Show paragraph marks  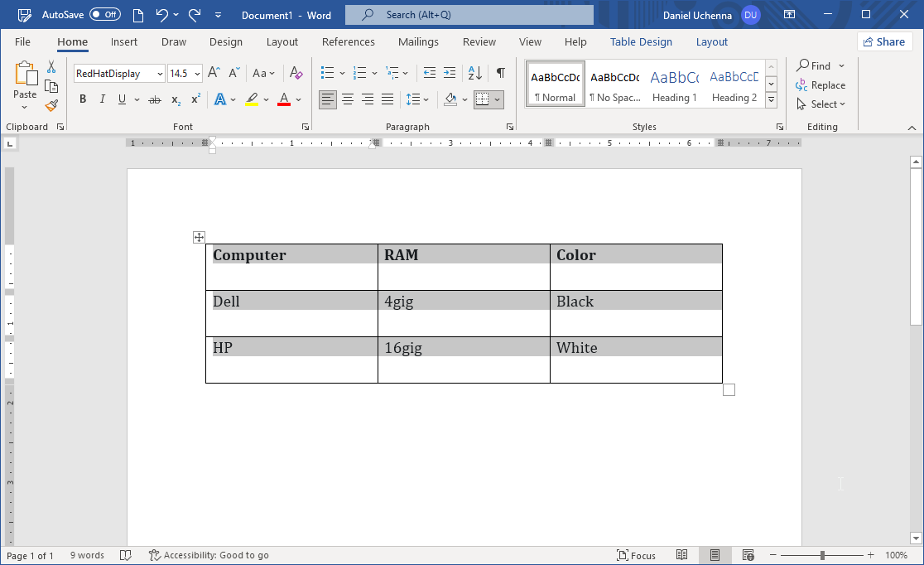pos(500,73)
